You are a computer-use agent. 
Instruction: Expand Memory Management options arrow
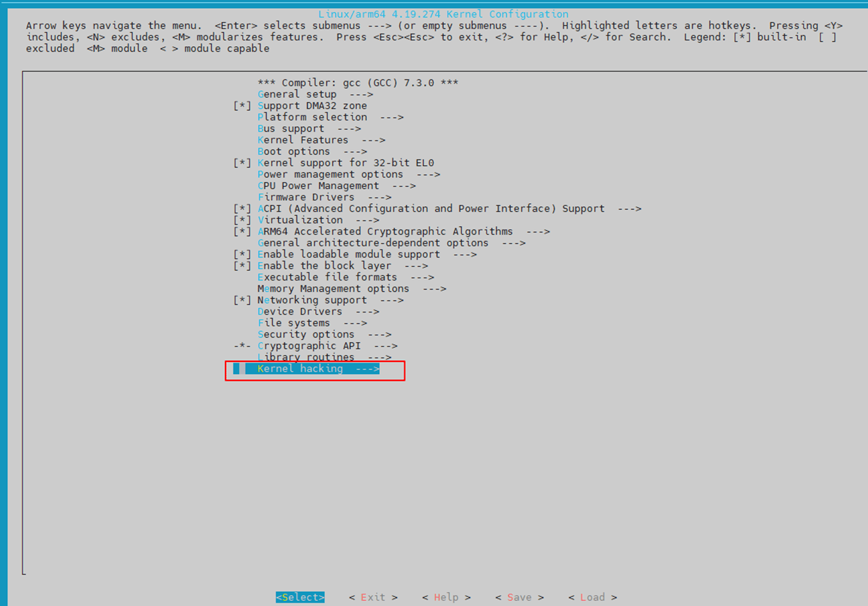coord(434,289)
